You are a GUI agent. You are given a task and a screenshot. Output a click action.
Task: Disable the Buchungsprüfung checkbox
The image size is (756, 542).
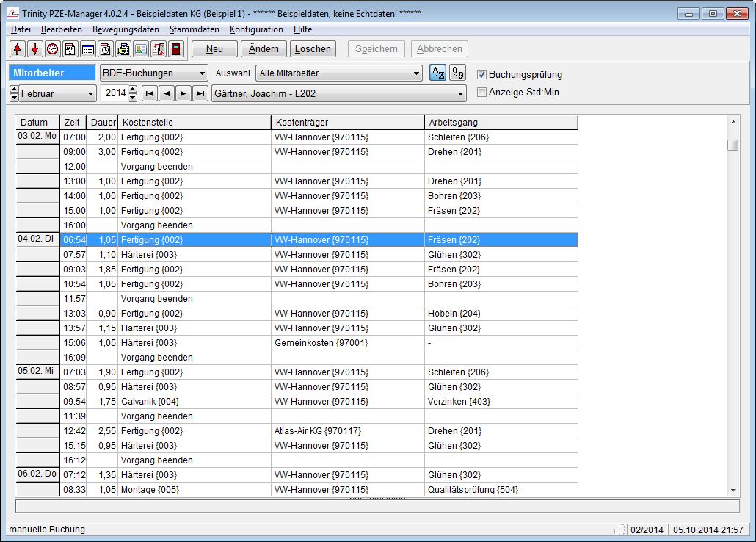(482, 74)
